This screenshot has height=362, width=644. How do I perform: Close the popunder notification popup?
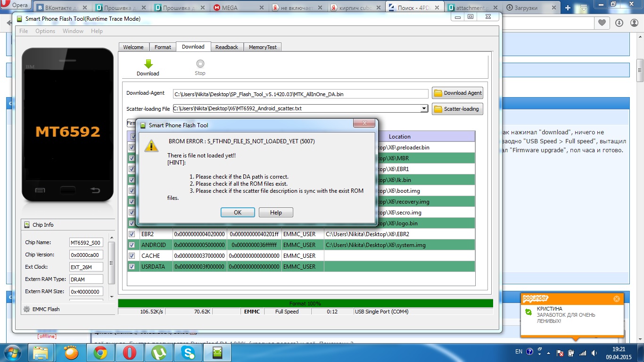point(616,299)
